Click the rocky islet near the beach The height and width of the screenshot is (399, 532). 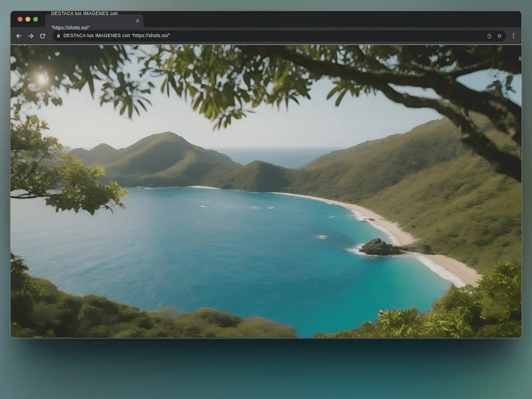(380, 247)
